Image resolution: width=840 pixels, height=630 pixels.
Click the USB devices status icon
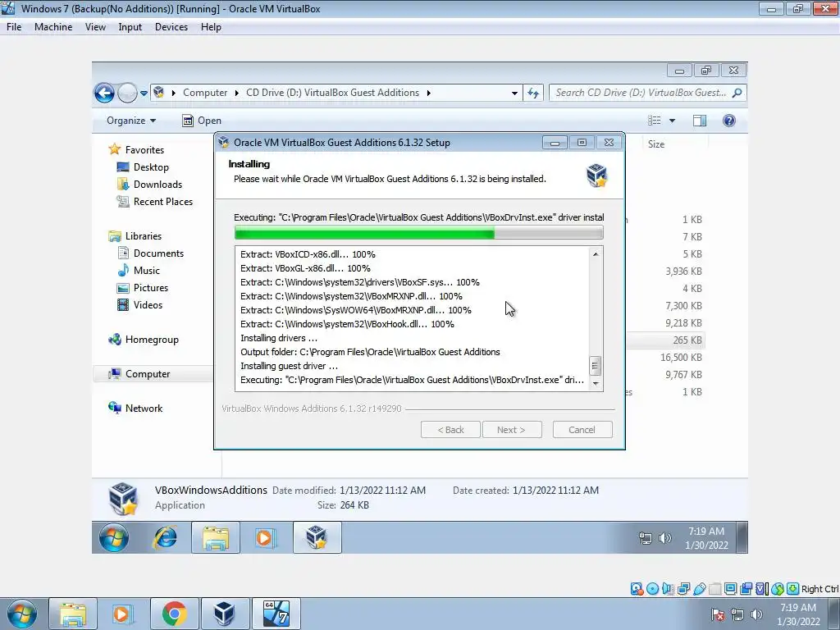click(x=699, y=589)
